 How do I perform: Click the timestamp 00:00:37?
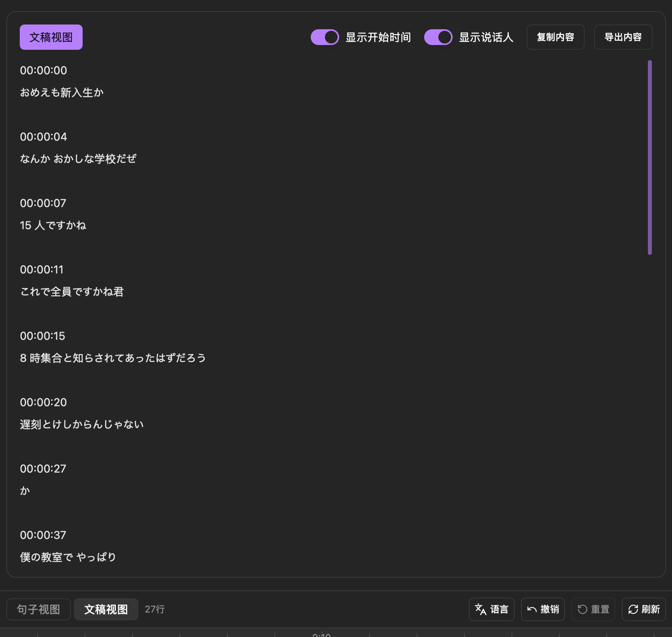pyautogui.click(x=43, y=535)
